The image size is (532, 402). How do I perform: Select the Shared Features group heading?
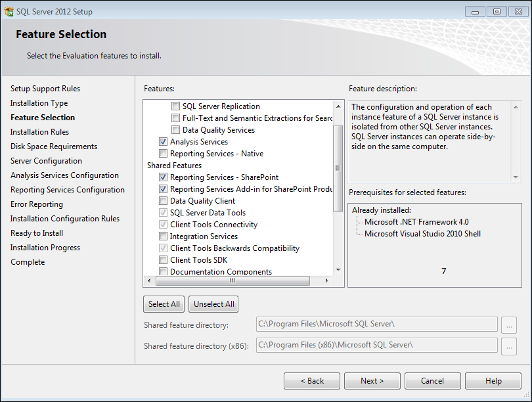coord(175,166)
